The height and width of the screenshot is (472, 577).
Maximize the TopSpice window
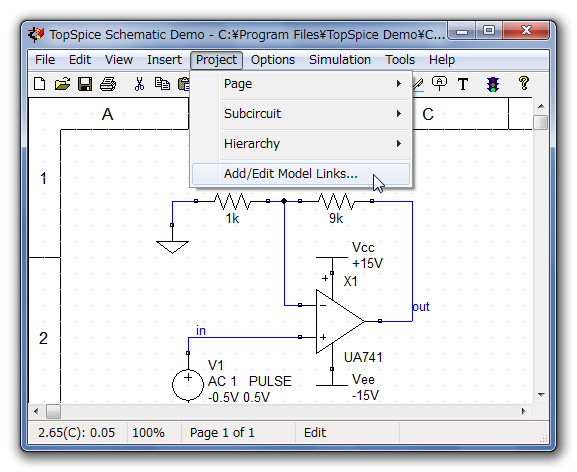(x=489, y=31)
